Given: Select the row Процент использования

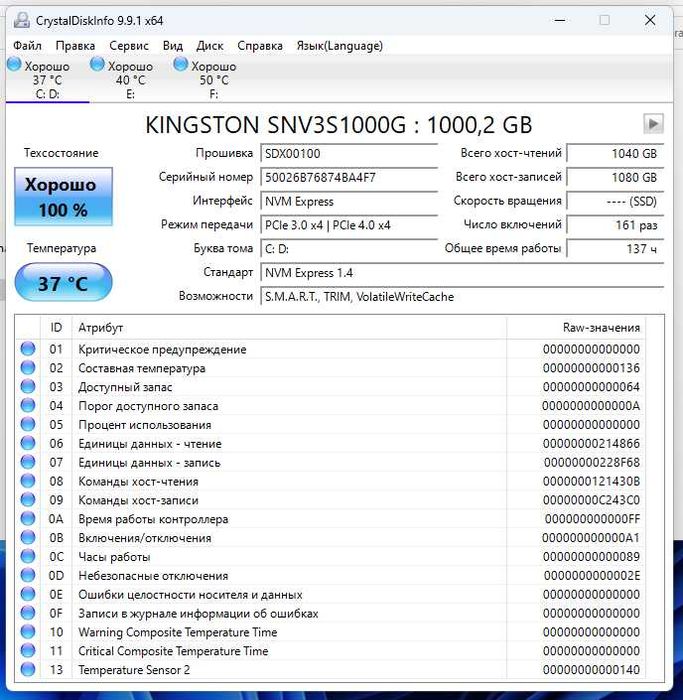Looking at the screenshot, I should click(x=330, y=425).
